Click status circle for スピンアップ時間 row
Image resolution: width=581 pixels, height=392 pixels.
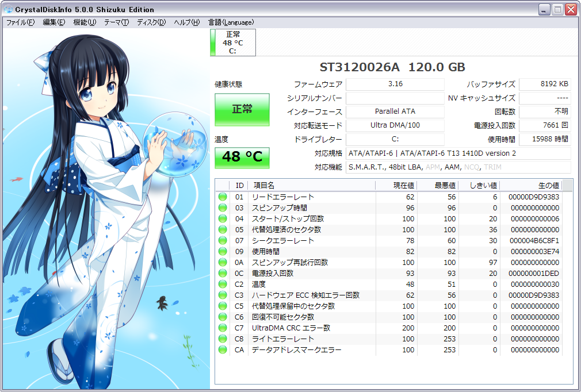(222, 207)
